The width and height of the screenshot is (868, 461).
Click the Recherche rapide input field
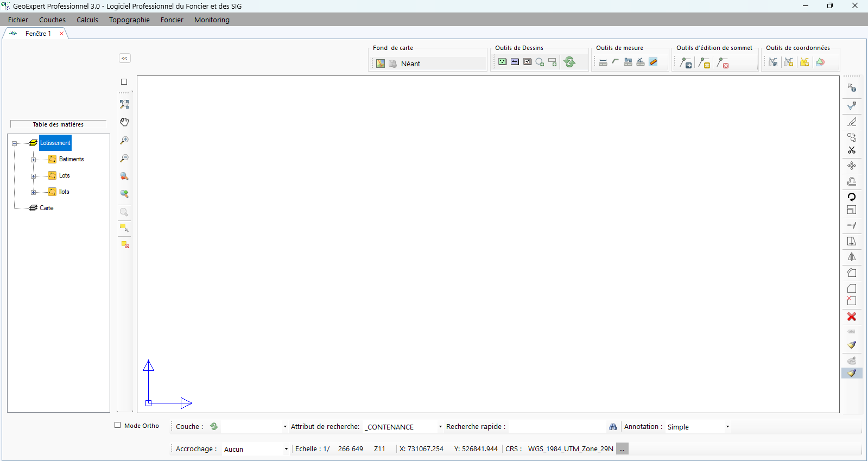(557, 427)
